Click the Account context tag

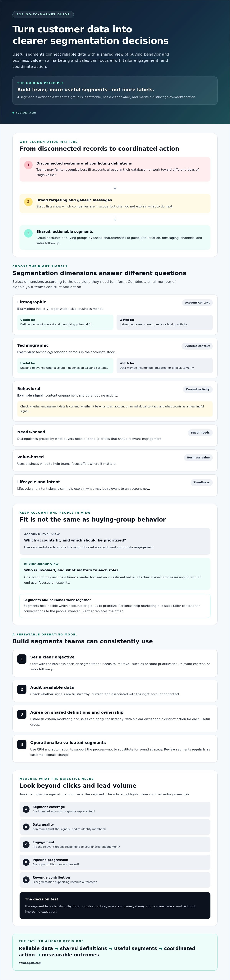[x=197, y=303]
